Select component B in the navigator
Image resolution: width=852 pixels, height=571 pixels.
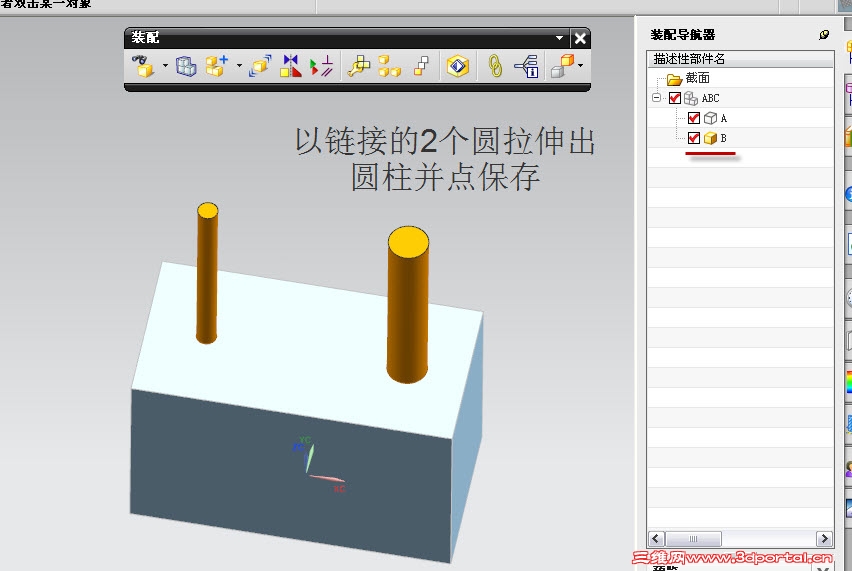pyautogui.click(x=723, y=139)
